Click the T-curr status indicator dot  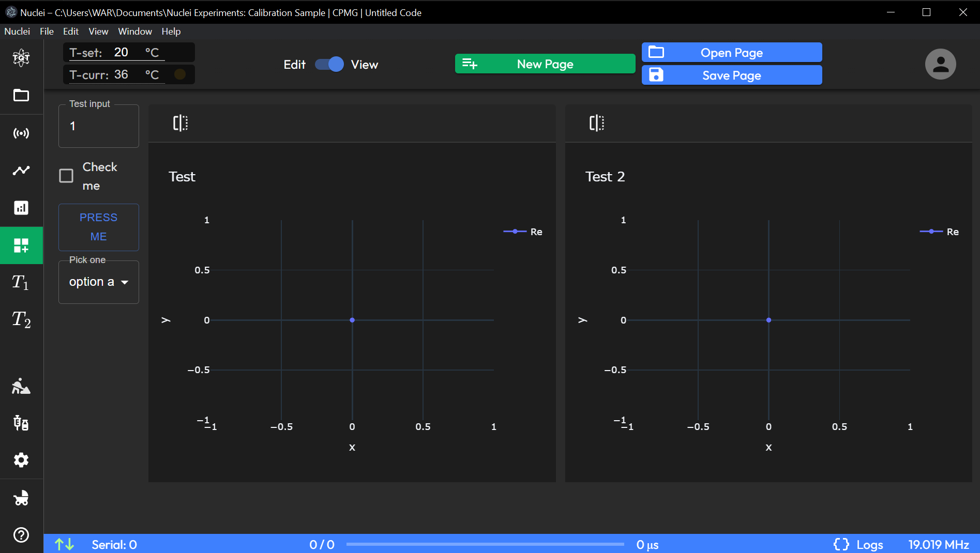click(x=180, y=74)
